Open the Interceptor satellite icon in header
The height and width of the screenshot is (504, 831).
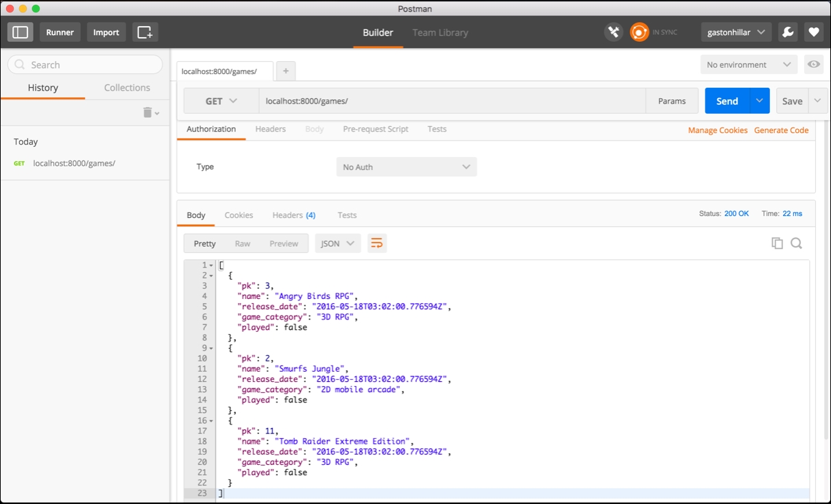coord(614,32)
